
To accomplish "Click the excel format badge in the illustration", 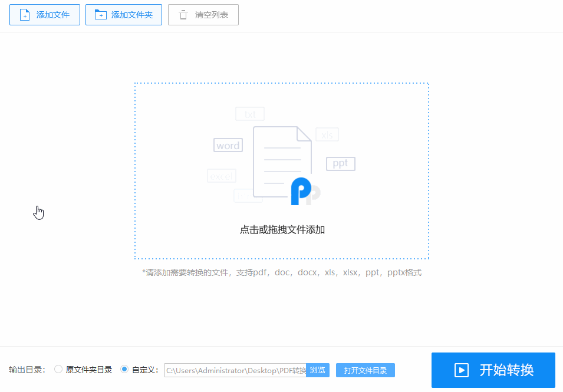I will [x=222, y=176].
